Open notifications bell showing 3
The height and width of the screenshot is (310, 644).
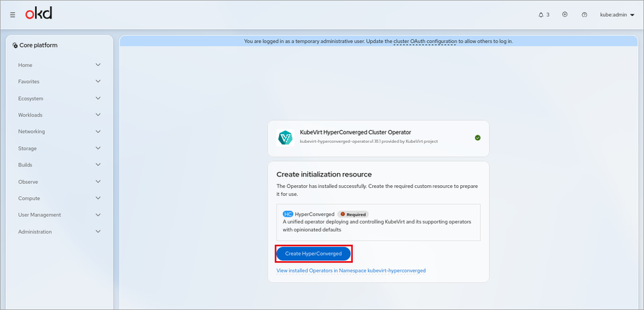click(544, 15)
